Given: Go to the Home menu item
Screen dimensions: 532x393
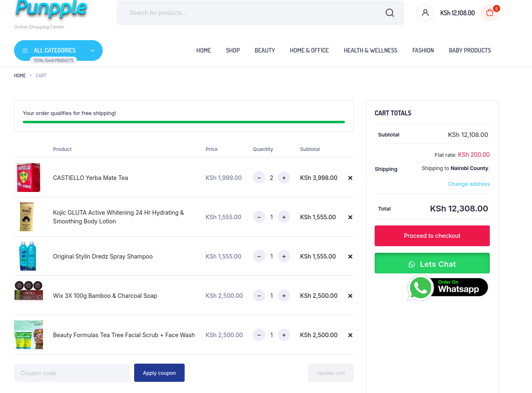Looking at the screenshot, I should [204, 50].
